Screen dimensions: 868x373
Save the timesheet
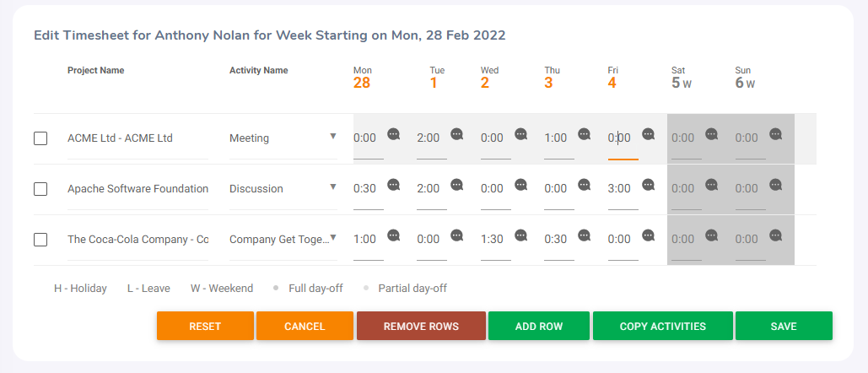point(784,326)
